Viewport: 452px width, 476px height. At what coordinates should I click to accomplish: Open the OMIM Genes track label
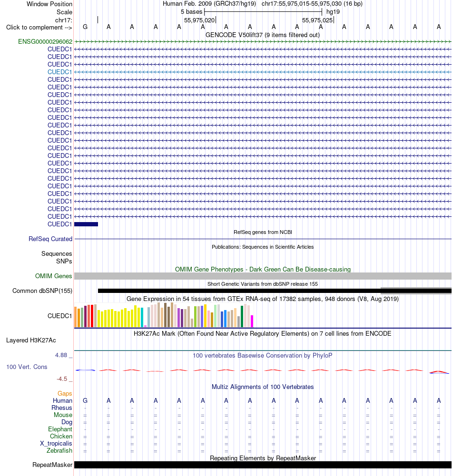(53, 276)
